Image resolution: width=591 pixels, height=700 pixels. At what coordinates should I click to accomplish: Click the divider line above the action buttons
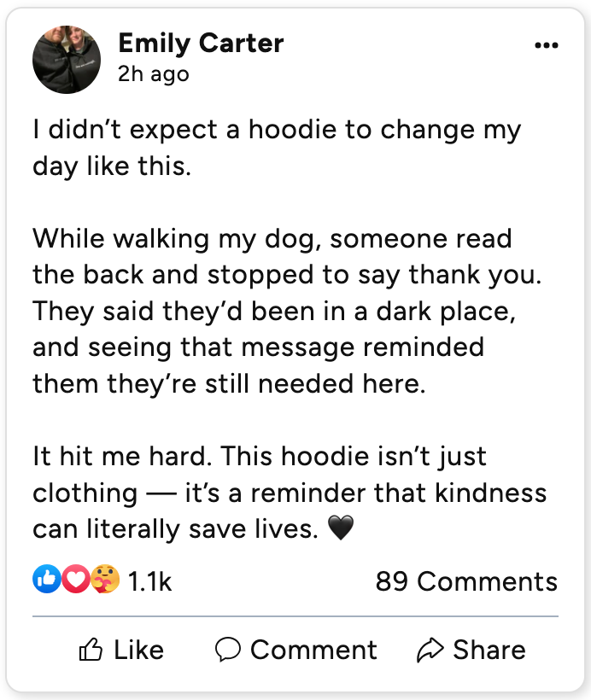(295, 615)
